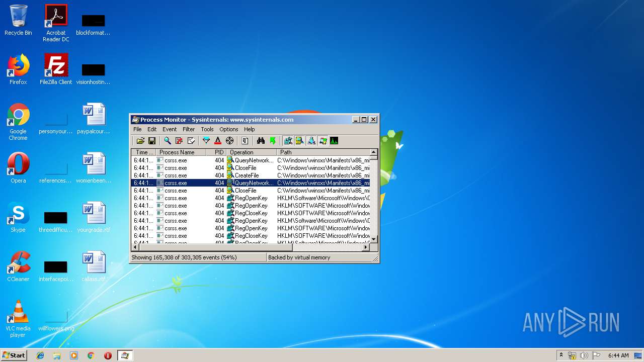Select the VLC media player desktop shortcut
This screenshot has height=362, width=644.
pos(18,319)
